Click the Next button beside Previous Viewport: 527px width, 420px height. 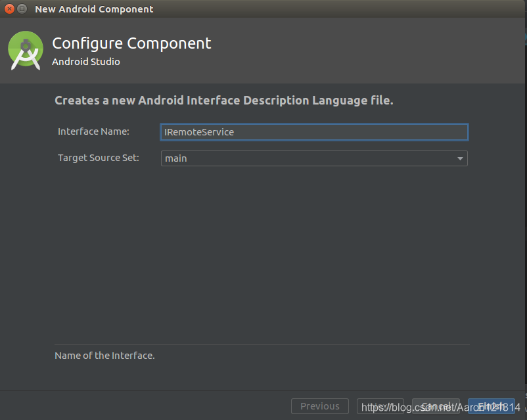(x=380, y=406)
